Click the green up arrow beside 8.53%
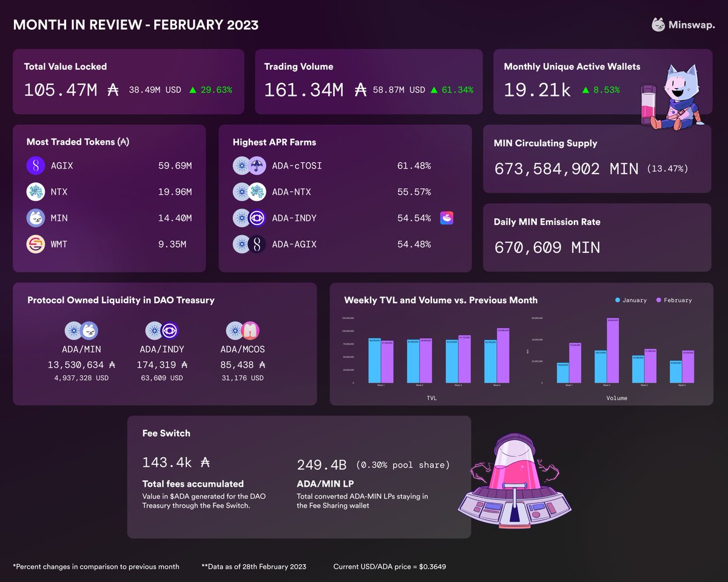The width and height of the screenshot is (728, 582). [x=586, y=90]
